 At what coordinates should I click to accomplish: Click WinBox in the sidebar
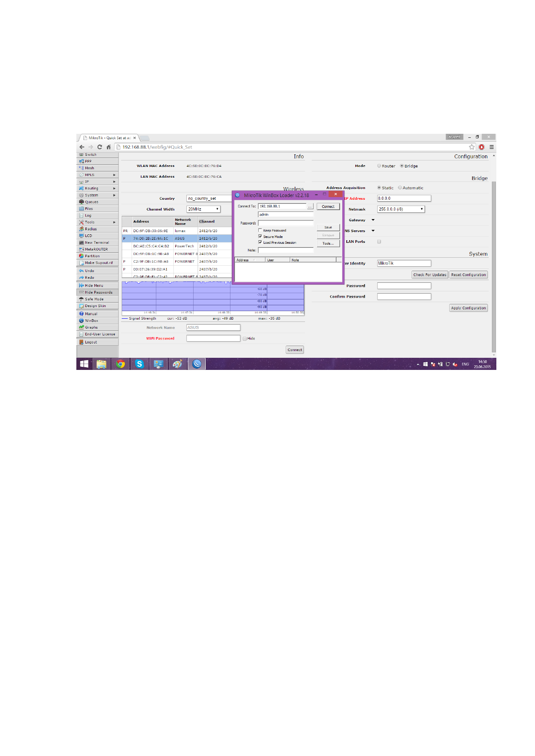coord(97,321)
